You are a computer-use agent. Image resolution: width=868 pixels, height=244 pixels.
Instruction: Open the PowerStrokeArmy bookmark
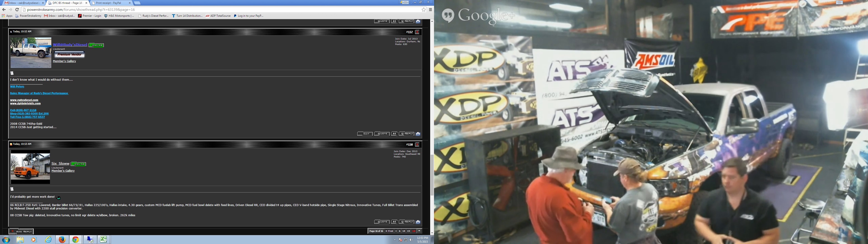tap(28, 16)
